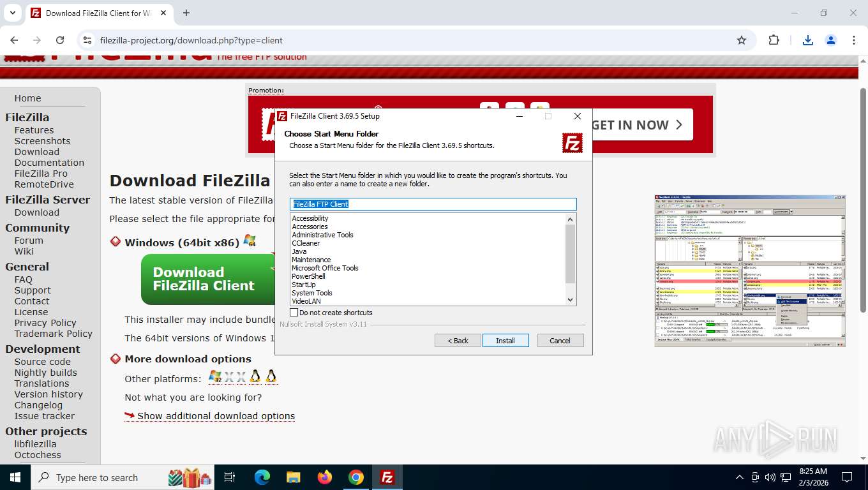Open the Changelog sidebar link

[x=38, y=405]
